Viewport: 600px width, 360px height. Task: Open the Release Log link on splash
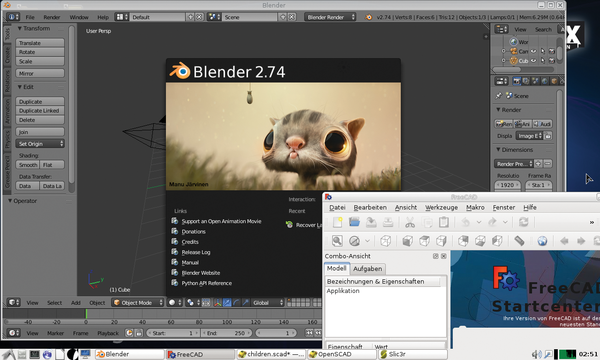pos(196,252)
